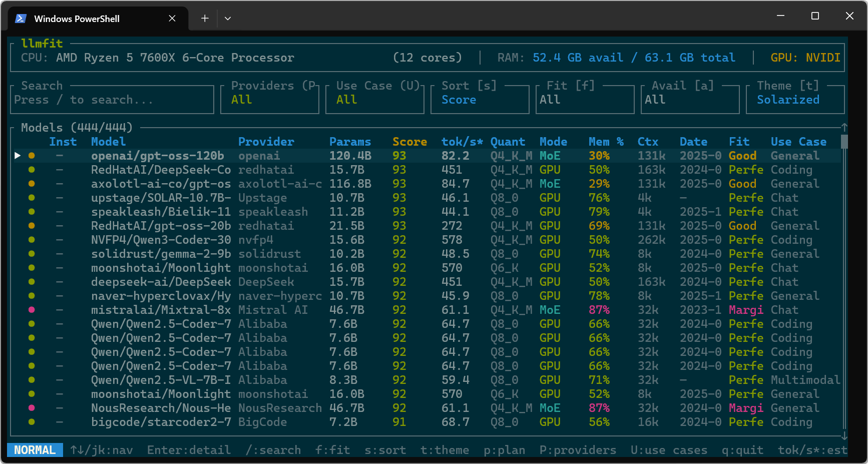Open a new terminal tab with plus

coord(205,19)
